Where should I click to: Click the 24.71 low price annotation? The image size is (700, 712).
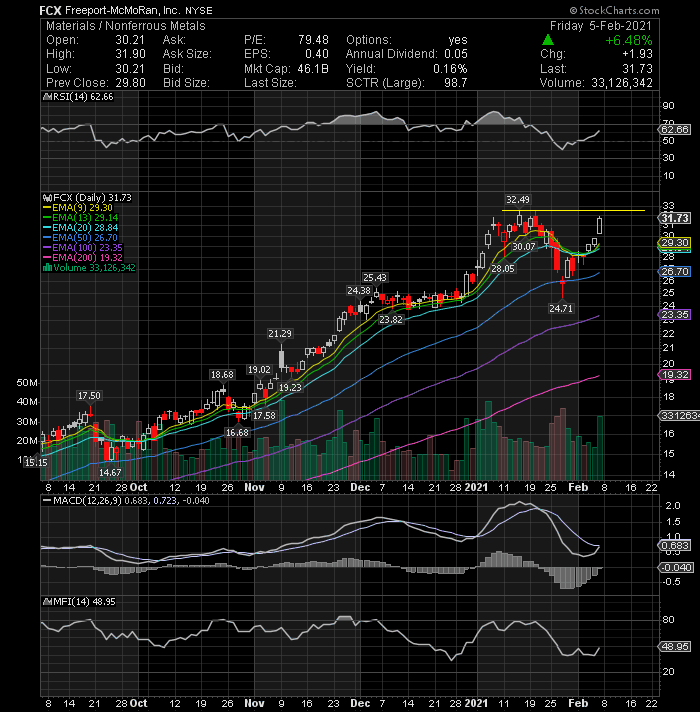(561, 308)
